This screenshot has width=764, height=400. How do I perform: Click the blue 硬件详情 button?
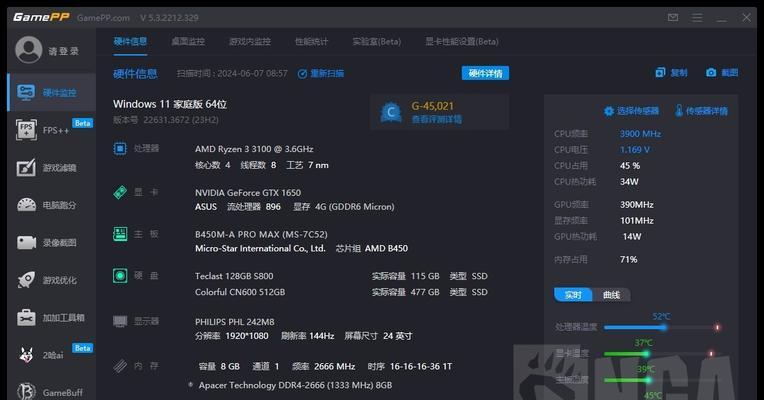click(485, 73)
